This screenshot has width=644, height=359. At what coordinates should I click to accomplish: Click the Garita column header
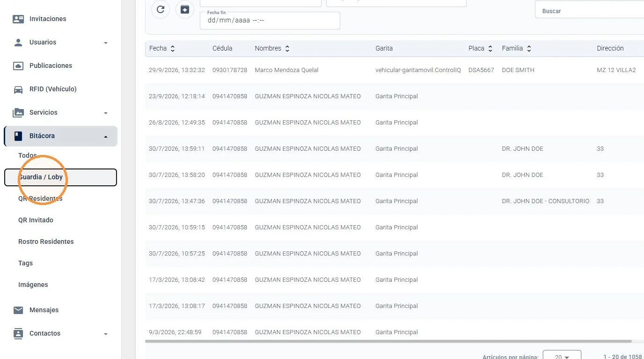384,48
